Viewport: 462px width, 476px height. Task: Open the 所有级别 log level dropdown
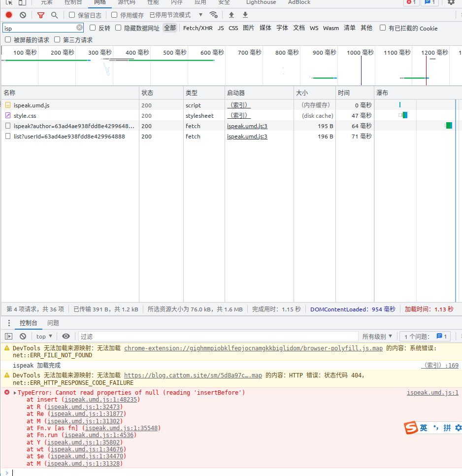(x=378, y=336)
